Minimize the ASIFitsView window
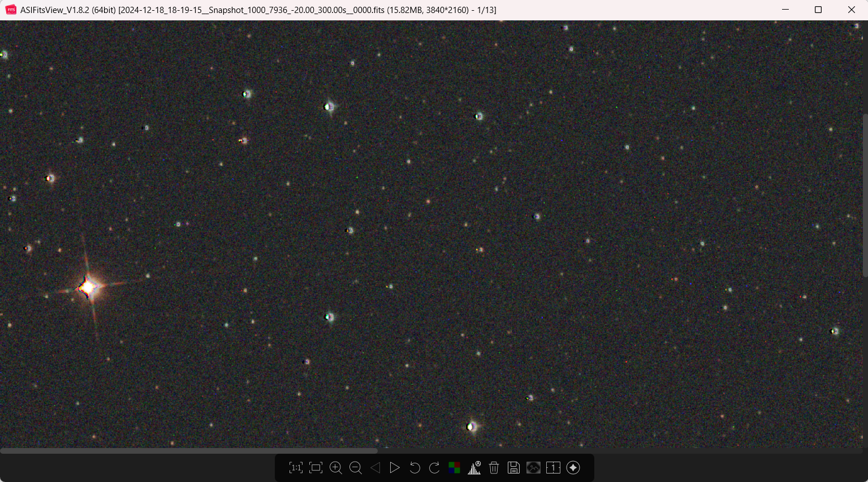868x482 pixels. pyautogui.click(x=785, y=10)
